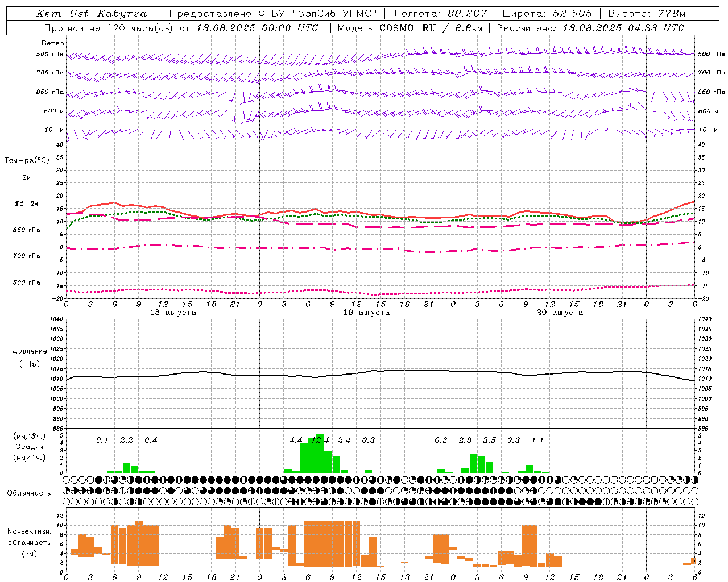Click the '12.4' precipitation total value

[x=320, y=440]
